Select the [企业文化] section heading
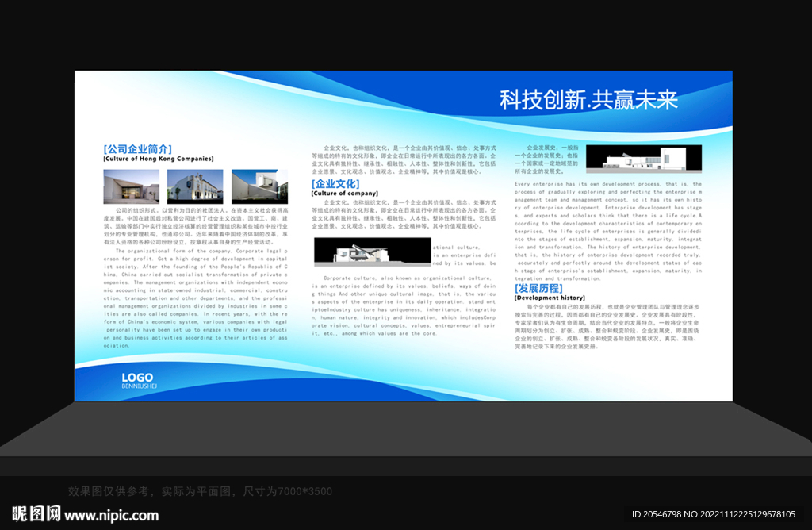 (334, 184)
